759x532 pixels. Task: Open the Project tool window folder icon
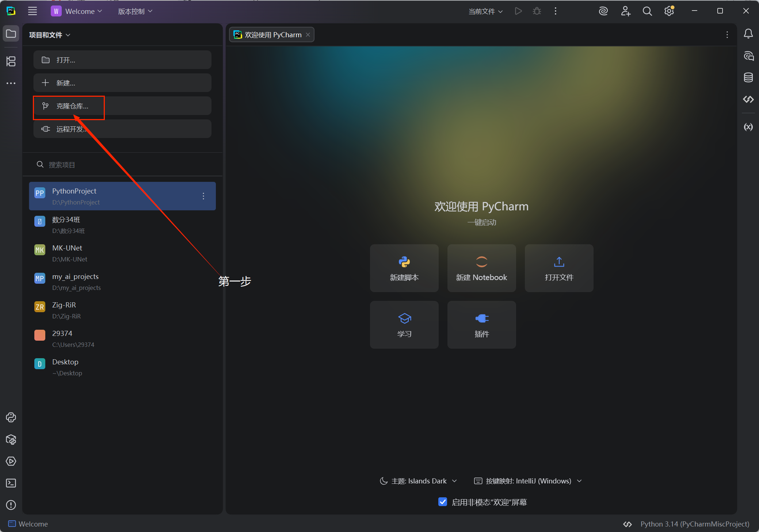click(11, 34)
